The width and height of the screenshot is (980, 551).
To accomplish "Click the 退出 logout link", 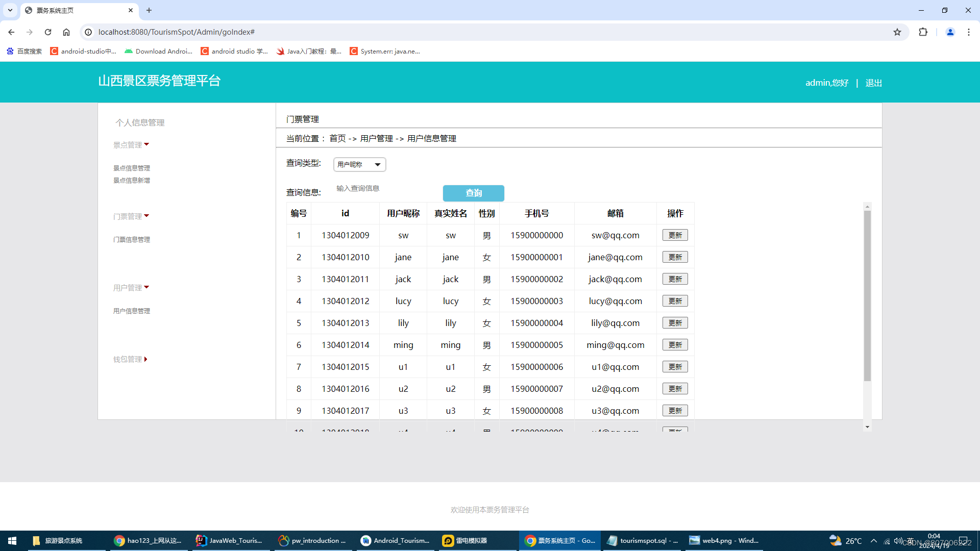I will [873, 83].
